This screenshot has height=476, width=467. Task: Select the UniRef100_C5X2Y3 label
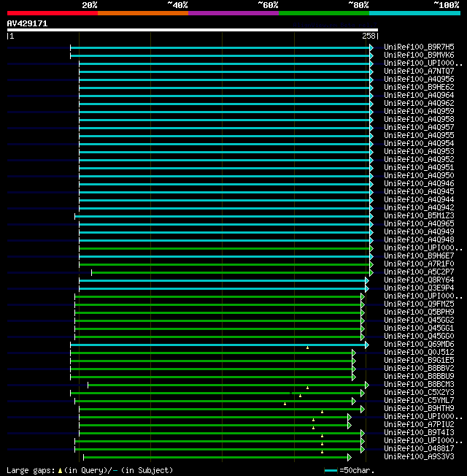(x=419, y=393)
